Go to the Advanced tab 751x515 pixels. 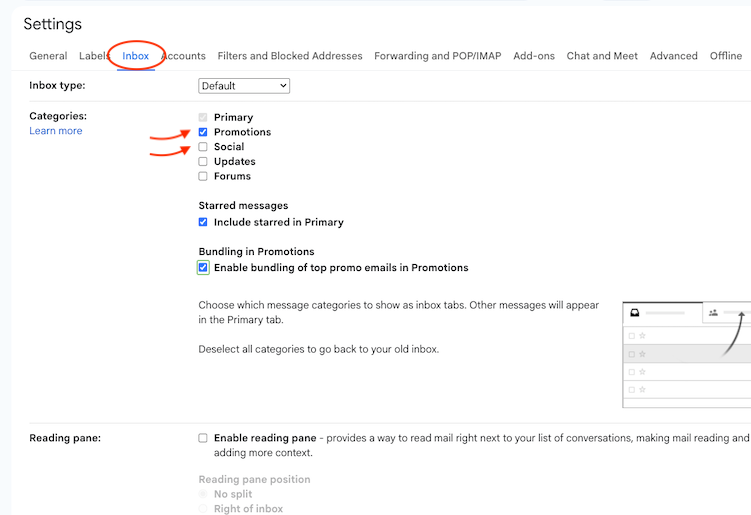click(673, 56)
